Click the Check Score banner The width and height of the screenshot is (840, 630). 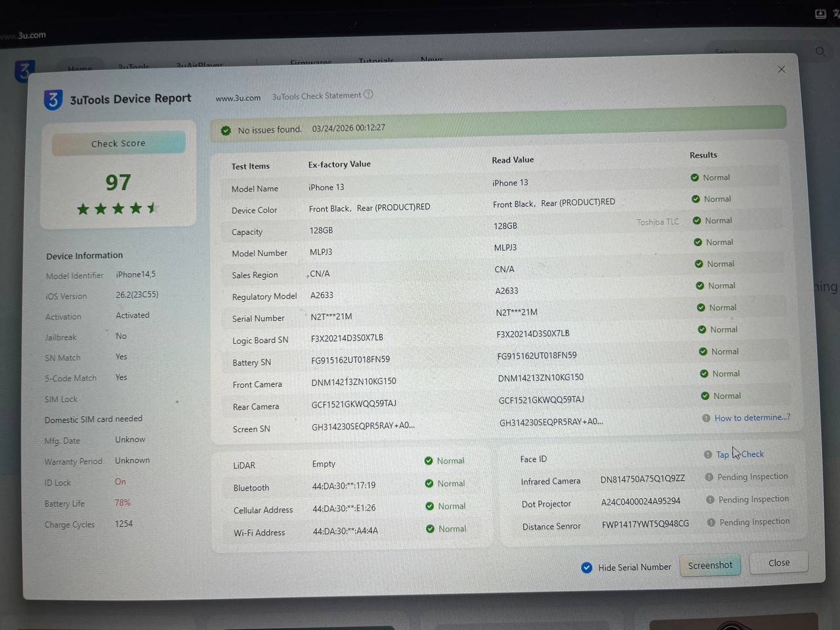pyautogui.click(x=119, y=143)
